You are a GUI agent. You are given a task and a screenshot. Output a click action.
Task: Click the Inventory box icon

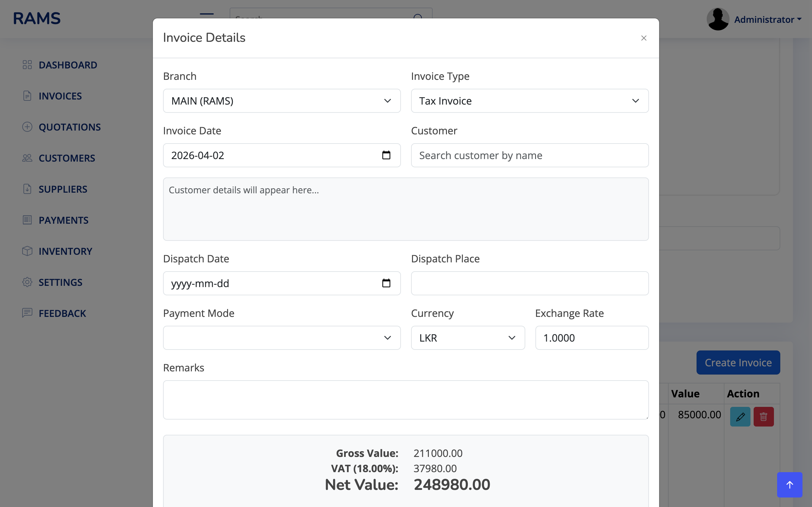27,251
